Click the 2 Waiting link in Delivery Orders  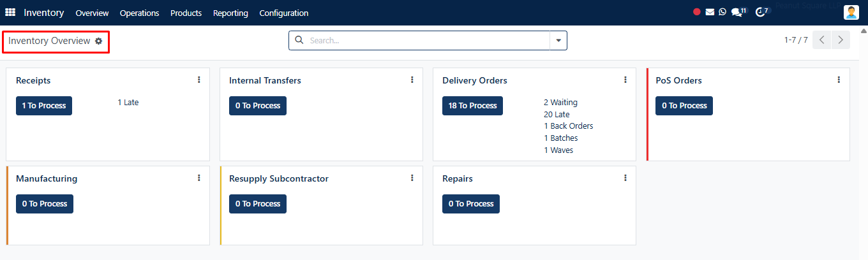click(561, 102)
